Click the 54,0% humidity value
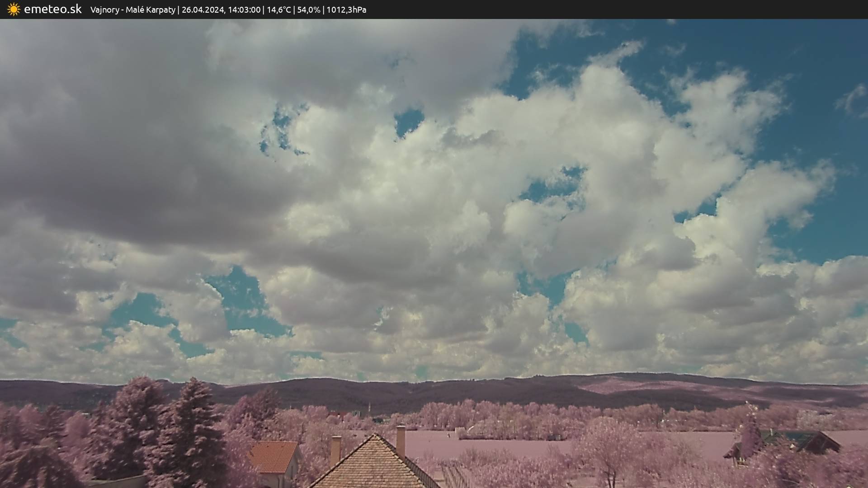 tap(308, 10)
